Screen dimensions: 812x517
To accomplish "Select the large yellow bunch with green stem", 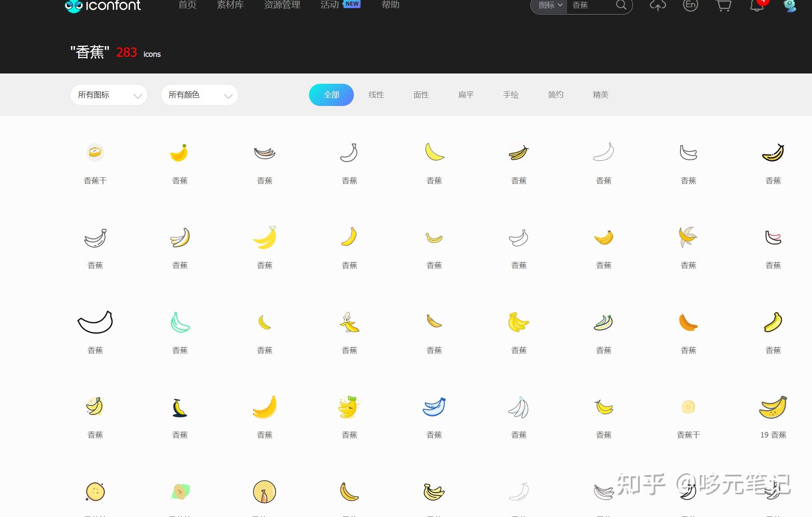I will (265, 237).
